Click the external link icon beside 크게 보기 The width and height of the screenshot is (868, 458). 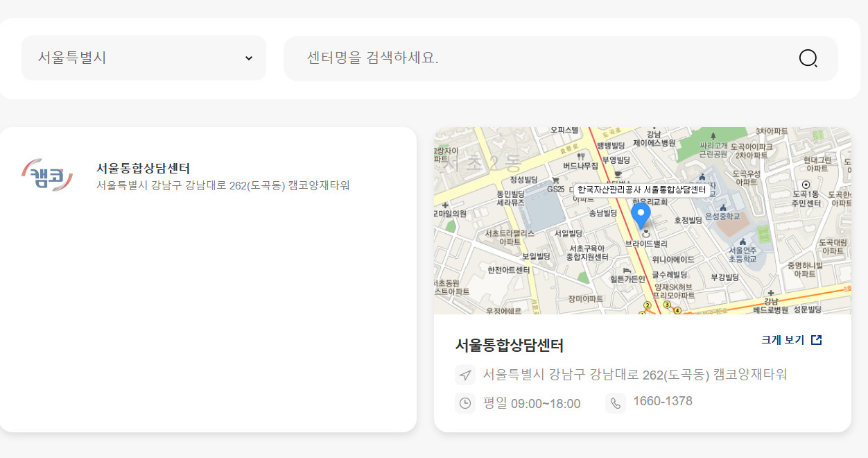coord(817,340)
